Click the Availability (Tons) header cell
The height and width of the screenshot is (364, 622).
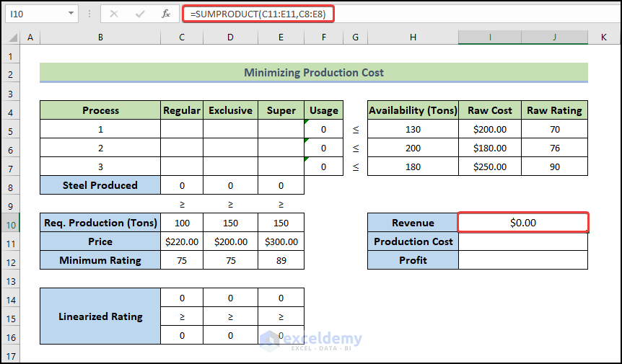[413, 110]
